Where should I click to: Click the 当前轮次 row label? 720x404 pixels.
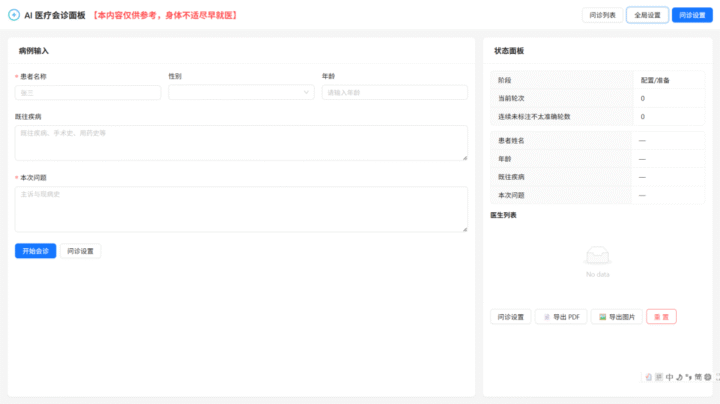pos(511,98)
